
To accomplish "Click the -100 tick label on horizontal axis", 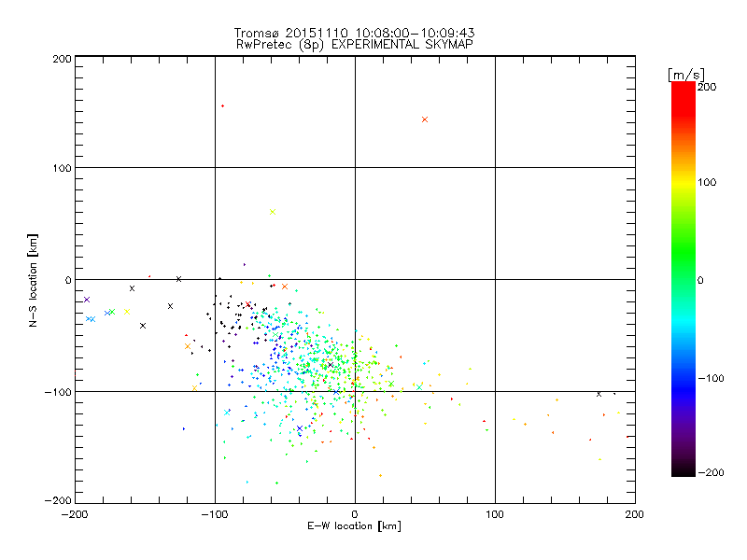I will 215,514.
